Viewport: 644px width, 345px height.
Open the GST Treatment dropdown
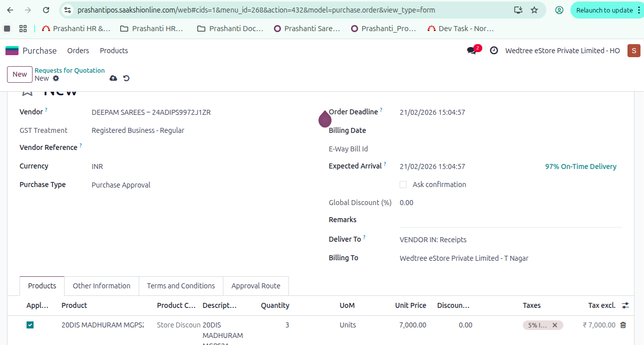click(x=200, y=130)
